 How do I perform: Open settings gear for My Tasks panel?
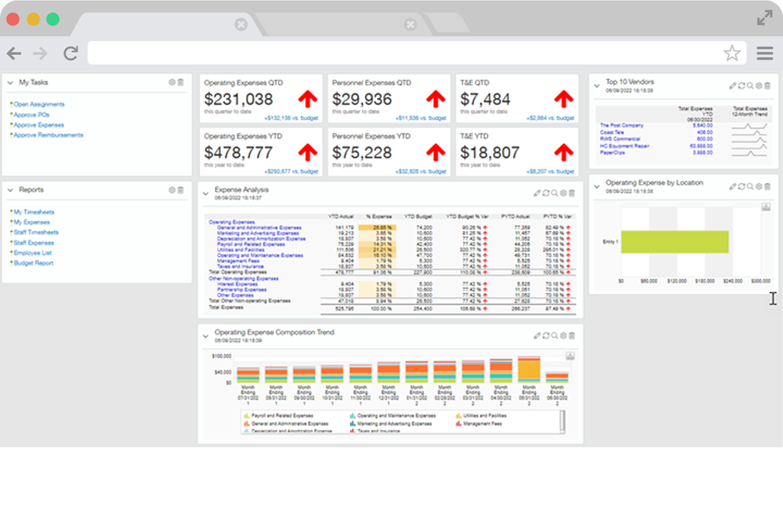172,82
